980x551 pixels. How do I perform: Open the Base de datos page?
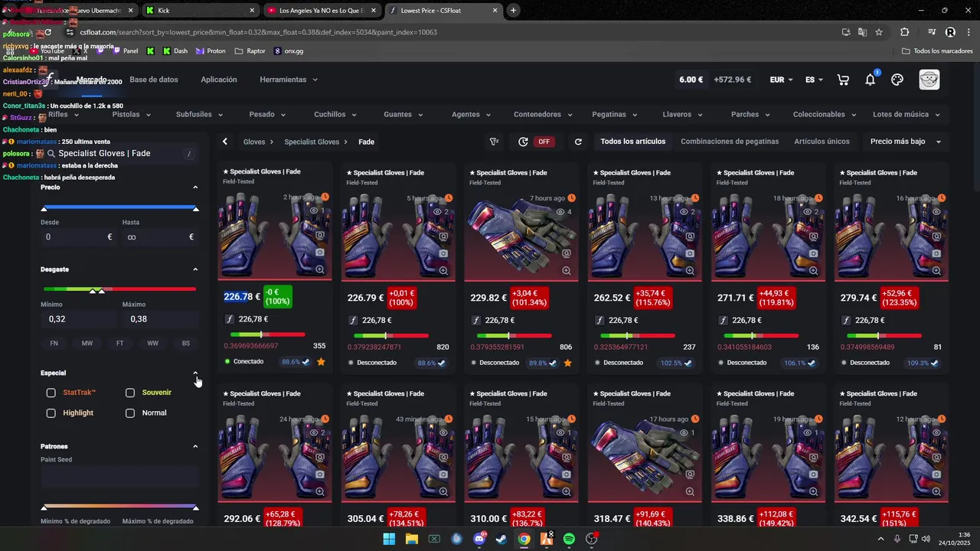click(154, 80)
